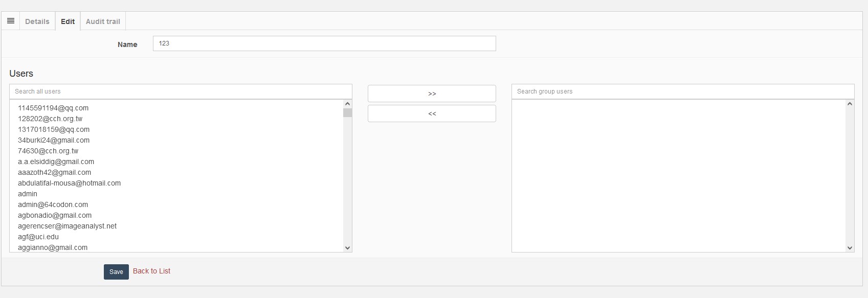Select the Edit tab
The height and width of the screenshot is (298, 868).
pyautogui.click(x=68, y=21)
